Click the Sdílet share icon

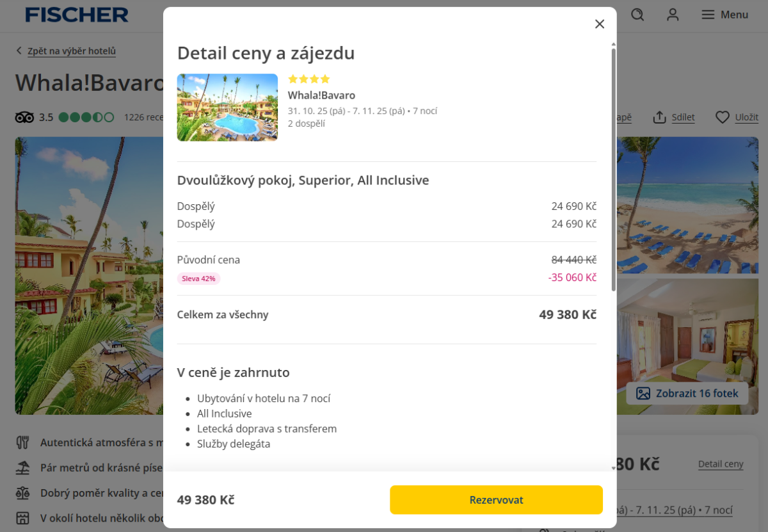660,117
